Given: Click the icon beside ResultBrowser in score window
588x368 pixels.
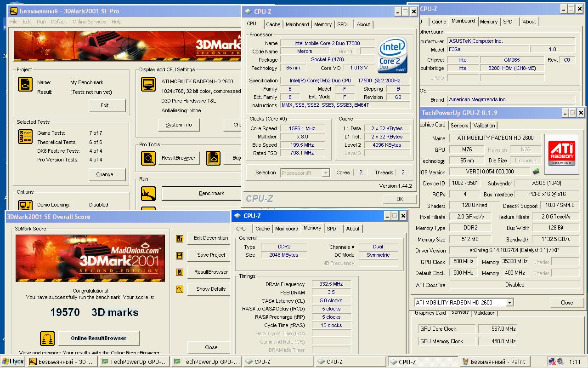Looking at the screenshot, I should click(x=180, y=272).
